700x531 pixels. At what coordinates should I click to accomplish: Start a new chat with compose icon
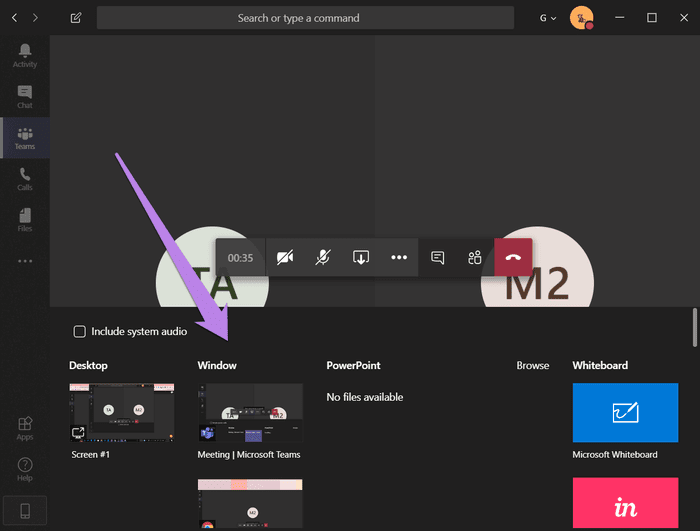pos(76,18)
